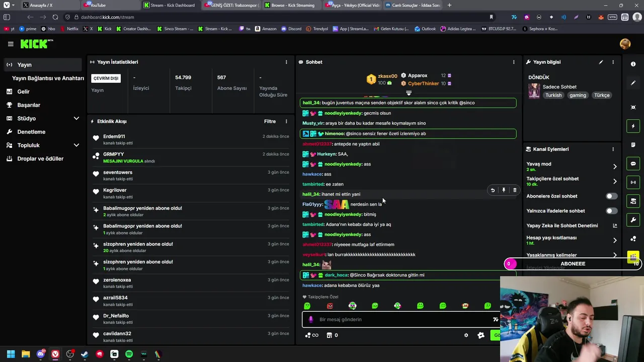Click the ÇEVRİM DIŞI status button
This screenshot has width=644, height=362.
106,78
